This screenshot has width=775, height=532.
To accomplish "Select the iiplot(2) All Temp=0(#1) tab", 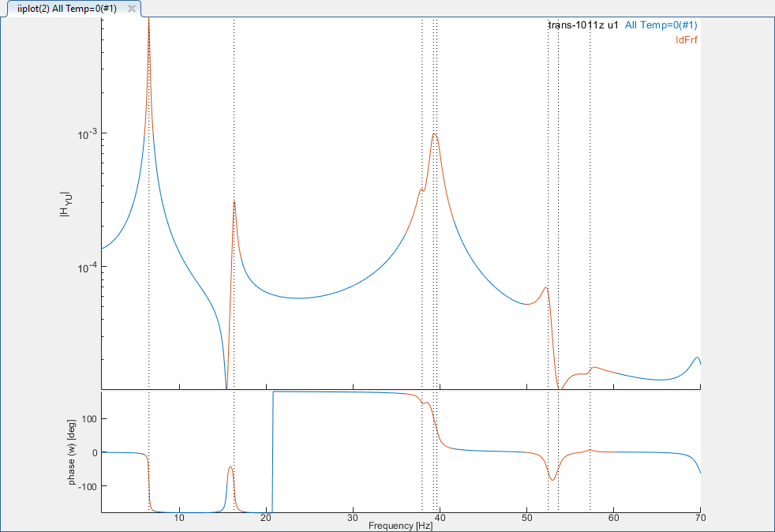I will click(66, 8).
